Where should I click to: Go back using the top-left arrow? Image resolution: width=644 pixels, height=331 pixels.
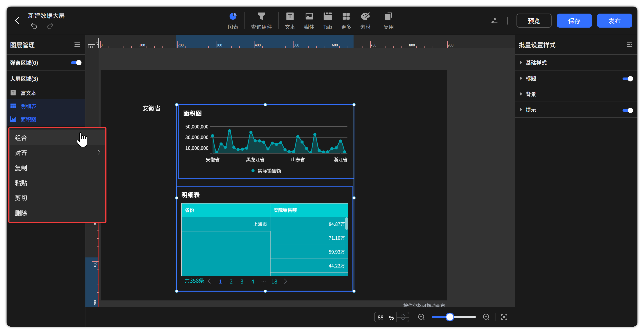[x=17, y=21]
